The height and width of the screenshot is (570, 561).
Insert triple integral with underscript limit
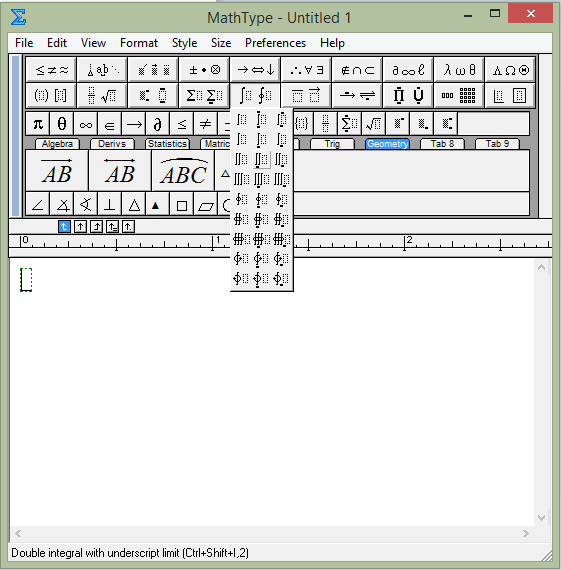tap(261, 179)
